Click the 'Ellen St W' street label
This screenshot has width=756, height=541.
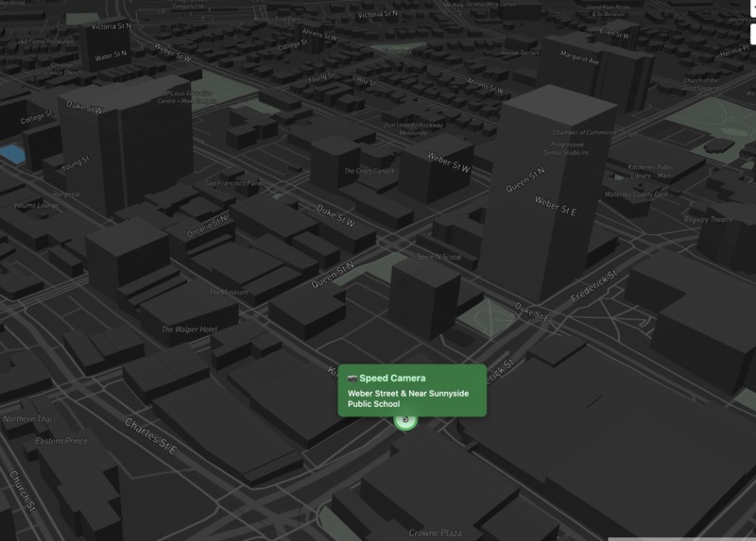tap(614, 33)
